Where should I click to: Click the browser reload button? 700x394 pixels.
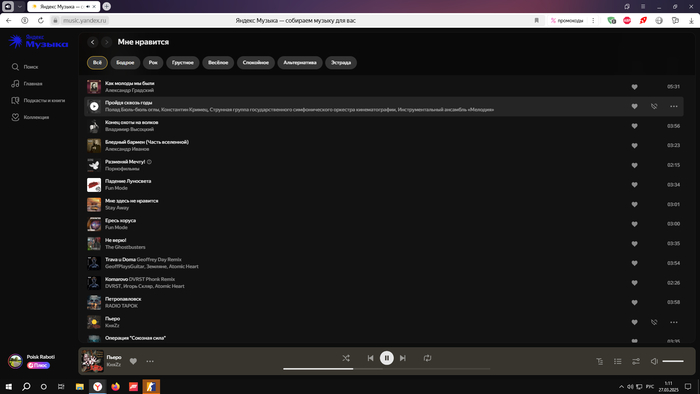(41, 21)
